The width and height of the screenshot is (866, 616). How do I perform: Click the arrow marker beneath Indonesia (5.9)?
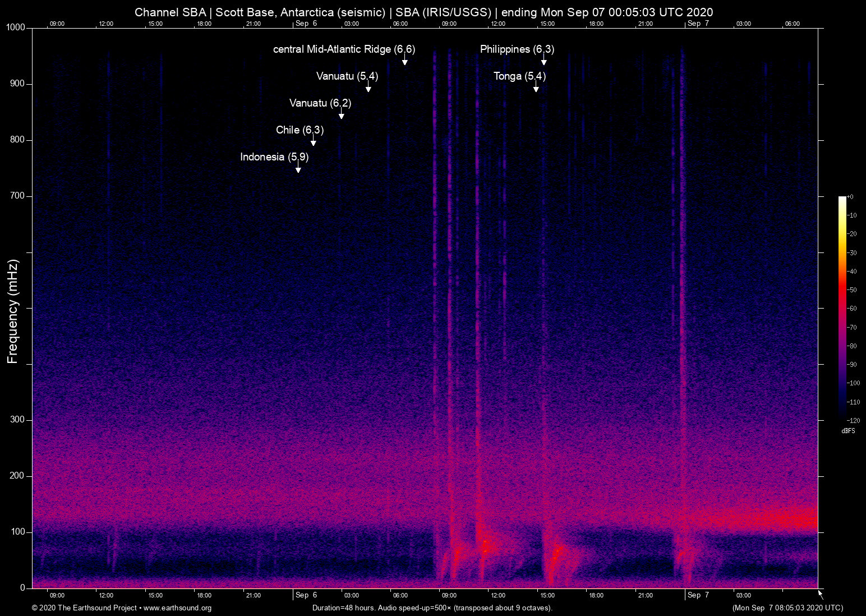pyautogui.click(x=298, y=168)
